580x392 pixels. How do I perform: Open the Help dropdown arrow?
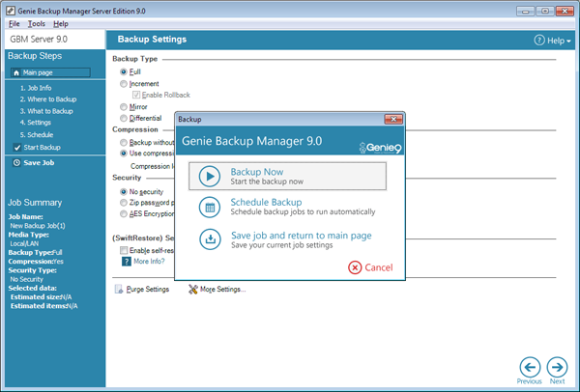568,41
